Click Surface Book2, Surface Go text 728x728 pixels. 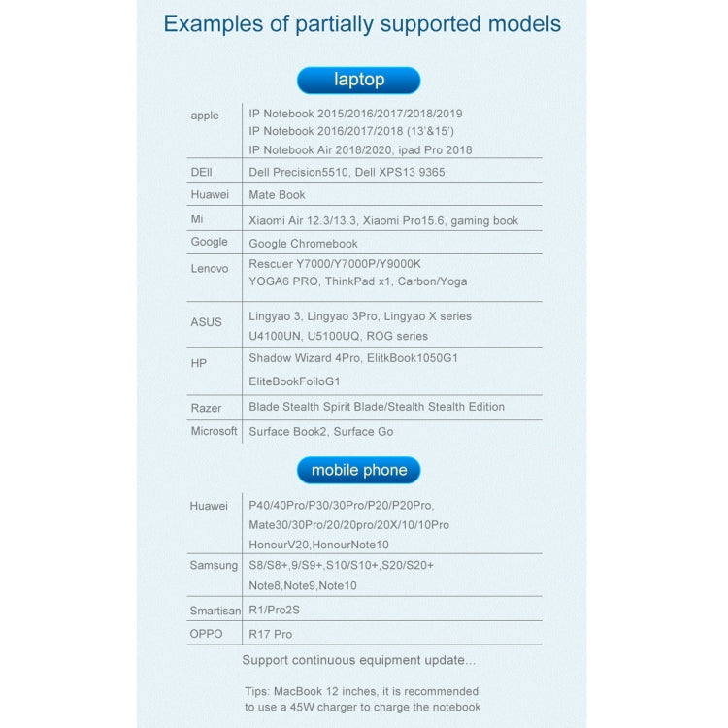click(x=321, y=431)
